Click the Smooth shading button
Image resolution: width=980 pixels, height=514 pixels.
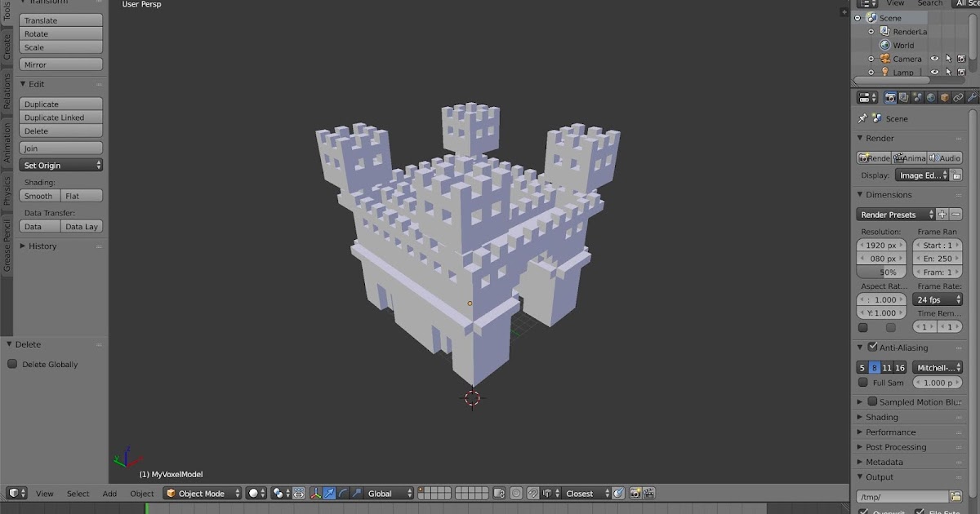pyautogui.click(x=40, y=196)
